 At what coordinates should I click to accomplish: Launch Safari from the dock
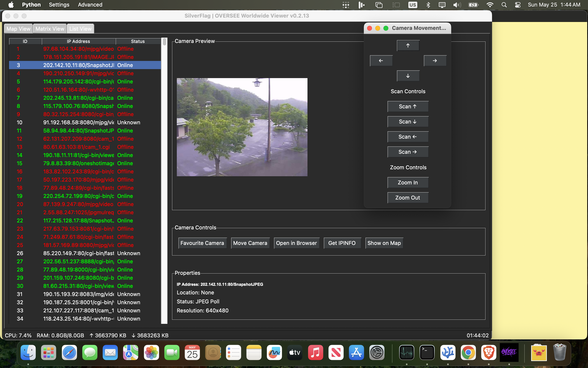click(x=69, y=352)
